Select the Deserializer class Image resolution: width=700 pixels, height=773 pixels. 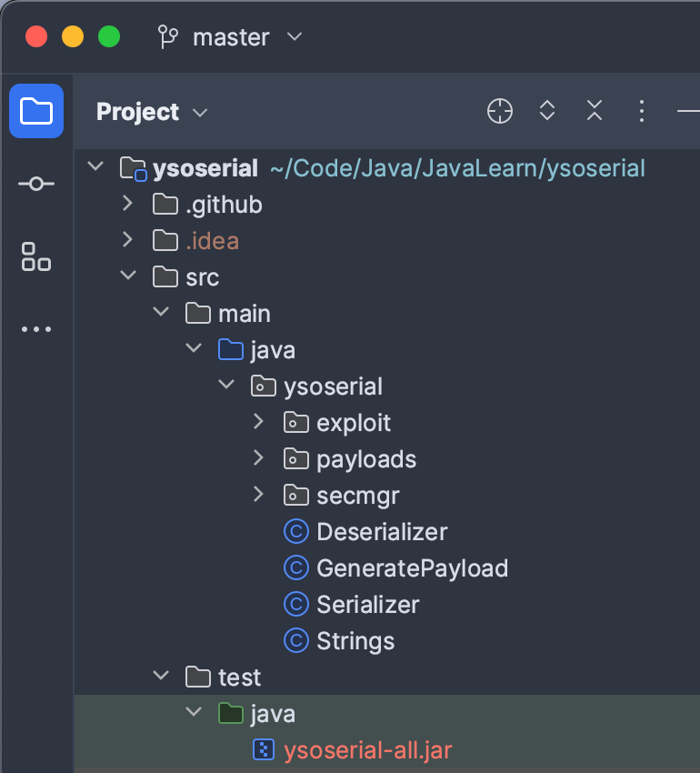click(382, 532)
